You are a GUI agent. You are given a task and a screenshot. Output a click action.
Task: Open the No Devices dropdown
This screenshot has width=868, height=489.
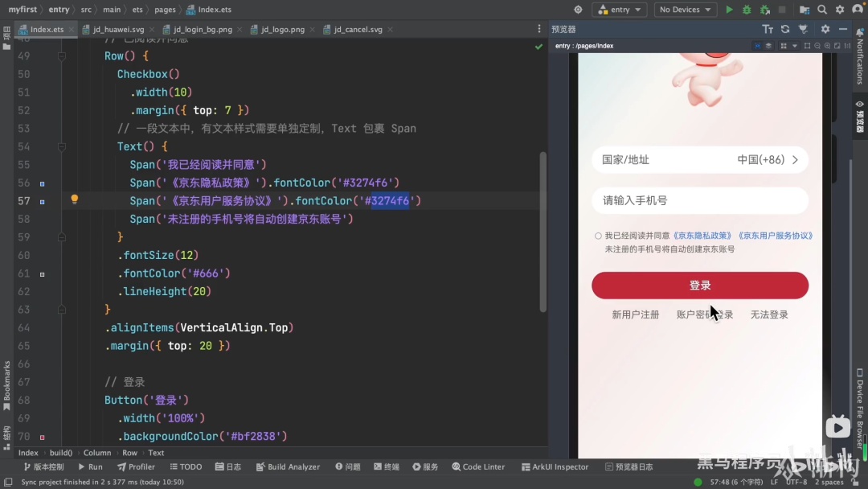(x=686, y=10)
